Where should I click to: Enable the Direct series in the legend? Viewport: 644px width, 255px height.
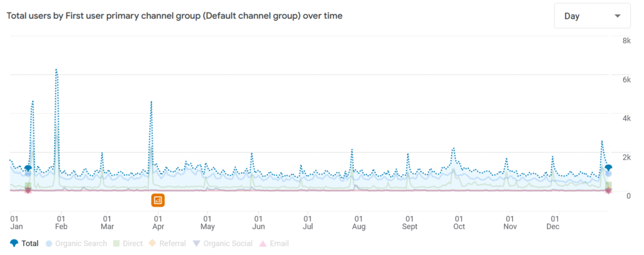[x=131, y=243]
